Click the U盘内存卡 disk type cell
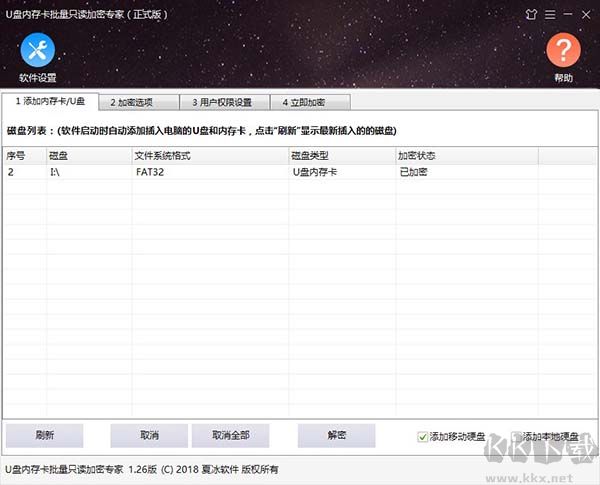 [342, 172]
